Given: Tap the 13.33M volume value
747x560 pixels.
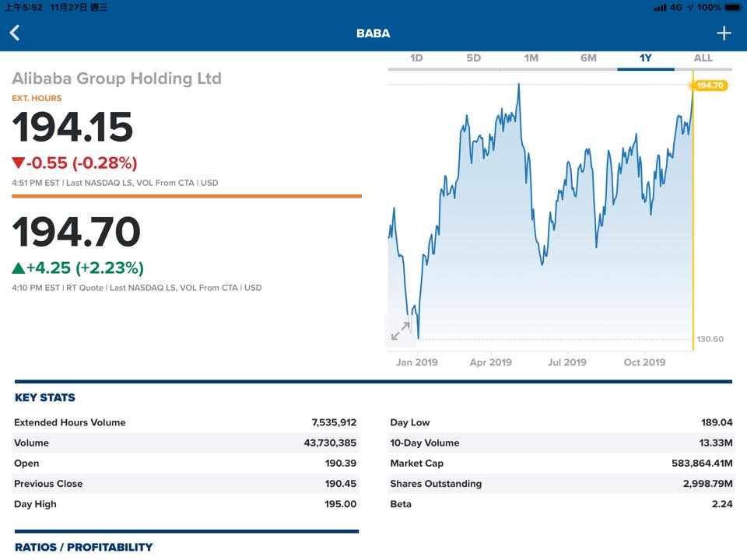Looking at the screenshot, I should (x=716, y=443).
